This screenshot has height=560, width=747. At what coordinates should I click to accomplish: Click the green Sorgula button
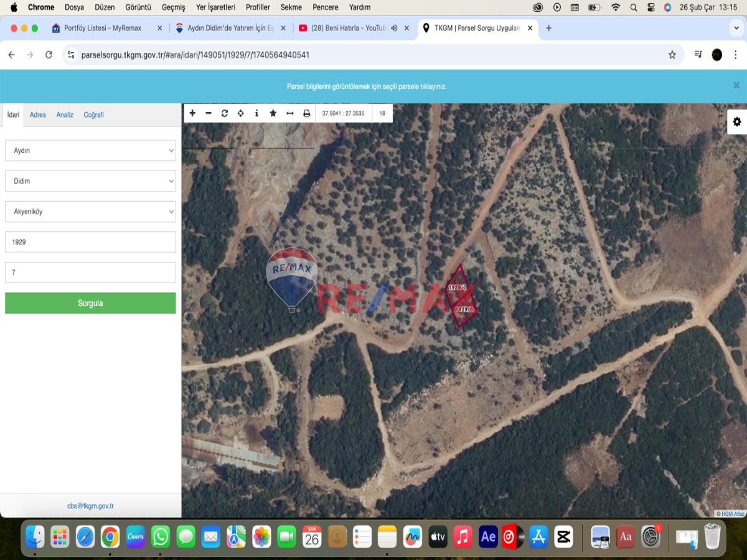(90, 304)
